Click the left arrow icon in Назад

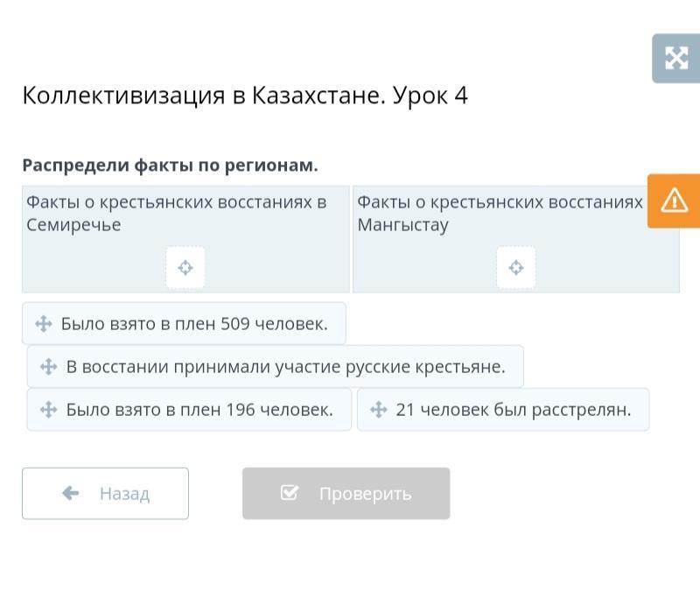click(71, 494)
